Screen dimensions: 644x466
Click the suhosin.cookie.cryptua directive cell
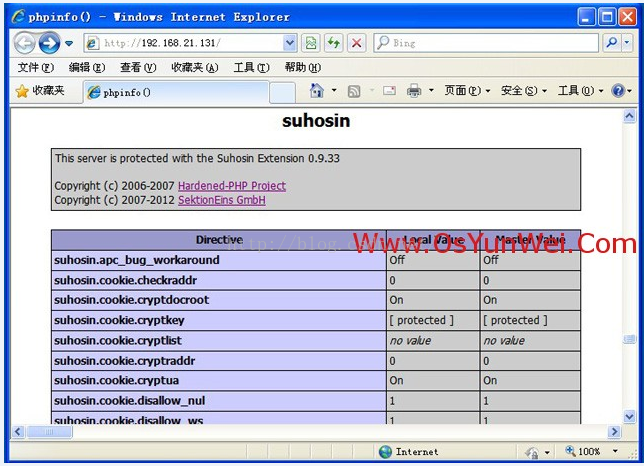coord(219,381)
